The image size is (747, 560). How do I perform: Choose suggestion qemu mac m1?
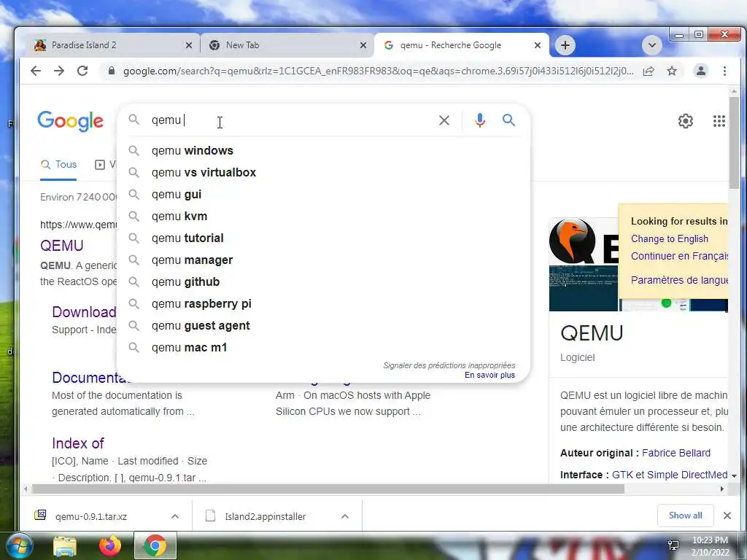coord(323,348)
